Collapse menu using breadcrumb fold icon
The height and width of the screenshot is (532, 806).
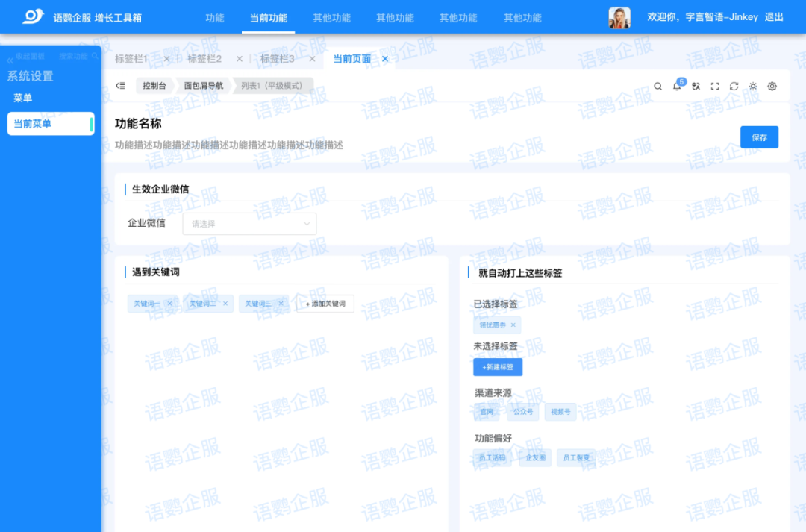point(120,86)
